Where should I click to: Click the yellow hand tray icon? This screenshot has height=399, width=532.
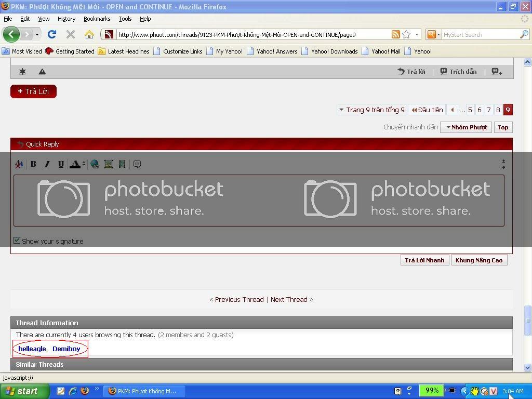[474, 391]
